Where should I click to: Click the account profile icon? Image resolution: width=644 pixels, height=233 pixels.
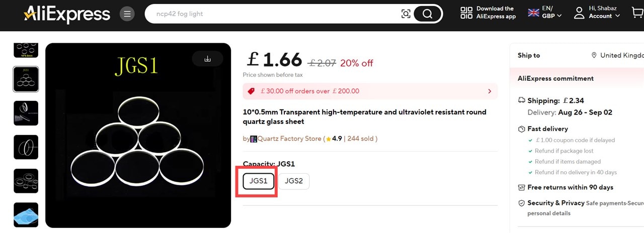point(579,13)
